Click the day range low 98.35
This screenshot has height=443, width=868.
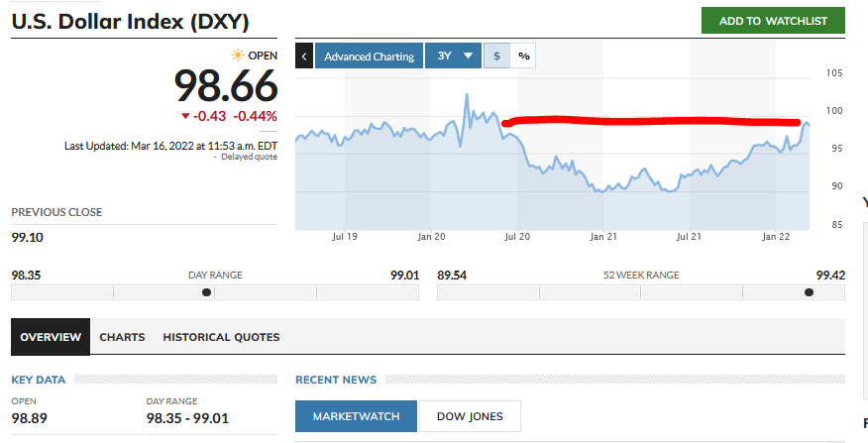(26, 276)
